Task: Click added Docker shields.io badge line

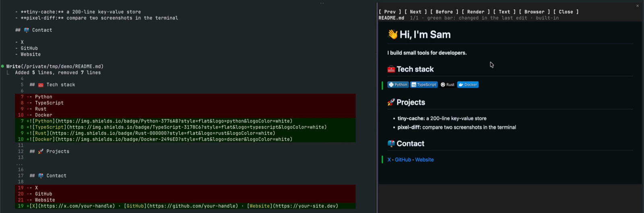Action: tap(185, 139)
